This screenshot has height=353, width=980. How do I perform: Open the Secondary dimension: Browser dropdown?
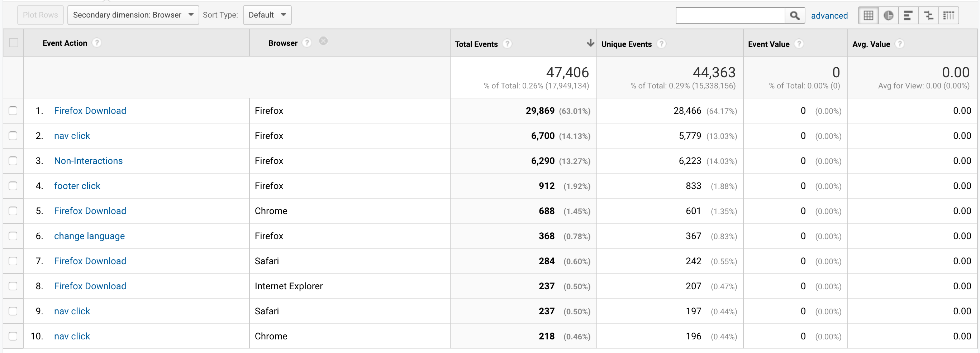pyautogui.click(x=133, y=15)
